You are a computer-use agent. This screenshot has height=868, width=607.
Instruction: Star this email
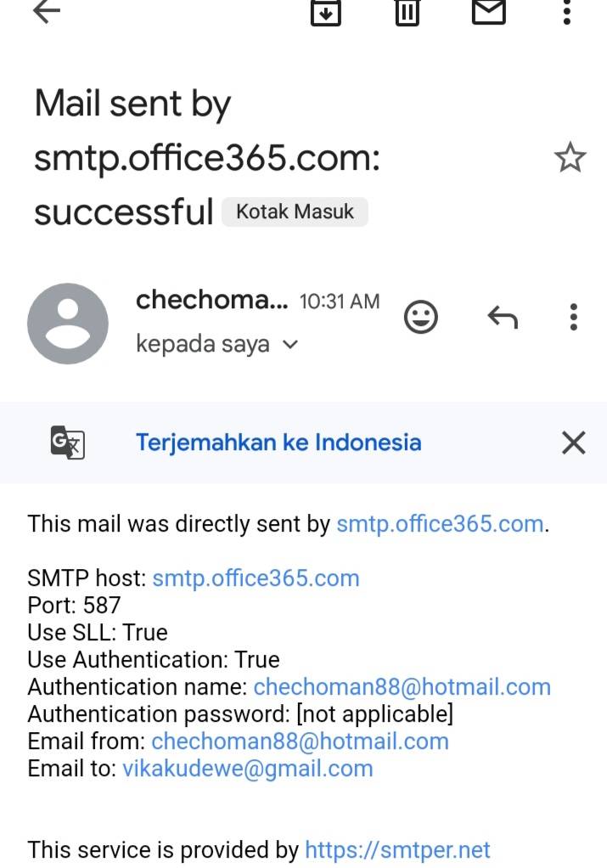coord(570,158)
